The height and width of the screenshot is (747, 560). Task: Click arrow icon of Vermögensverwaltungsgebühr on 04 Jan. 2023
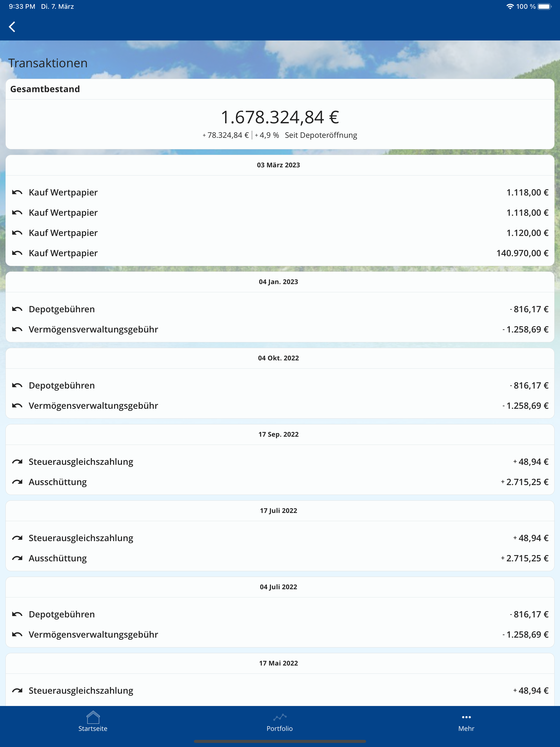(x=17, y=329)
